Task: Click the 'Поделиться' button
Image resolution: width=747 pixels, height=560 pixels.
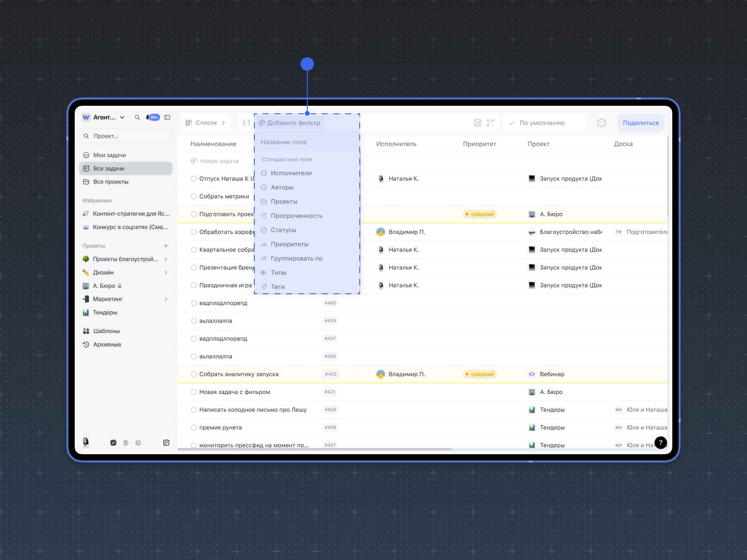Action: [x=640, y=123]
